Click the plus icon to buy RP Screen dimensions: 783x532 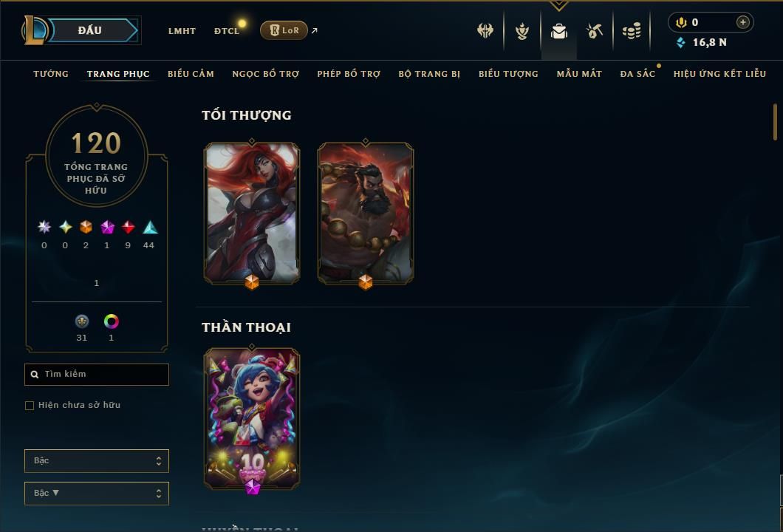coord(743,22)
